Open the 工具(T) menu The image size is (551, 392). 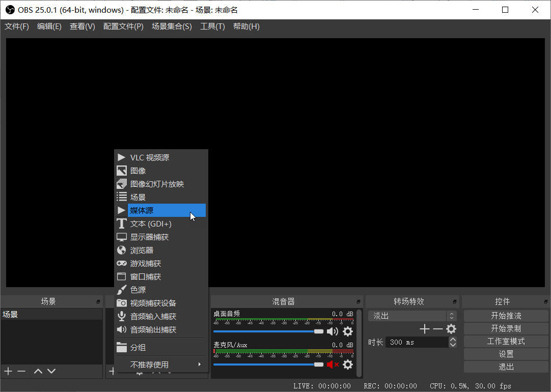pos(212,26)
